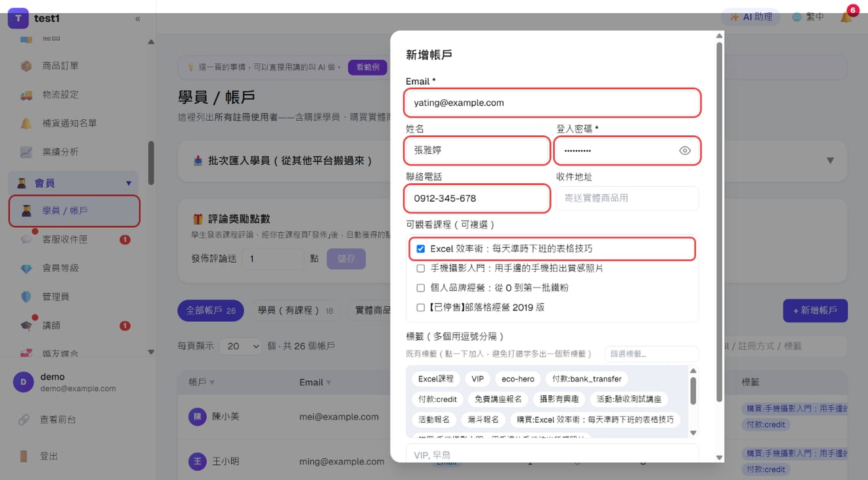868x480 pixels.
Task: Click the Email input field
Action: [553, 103]
